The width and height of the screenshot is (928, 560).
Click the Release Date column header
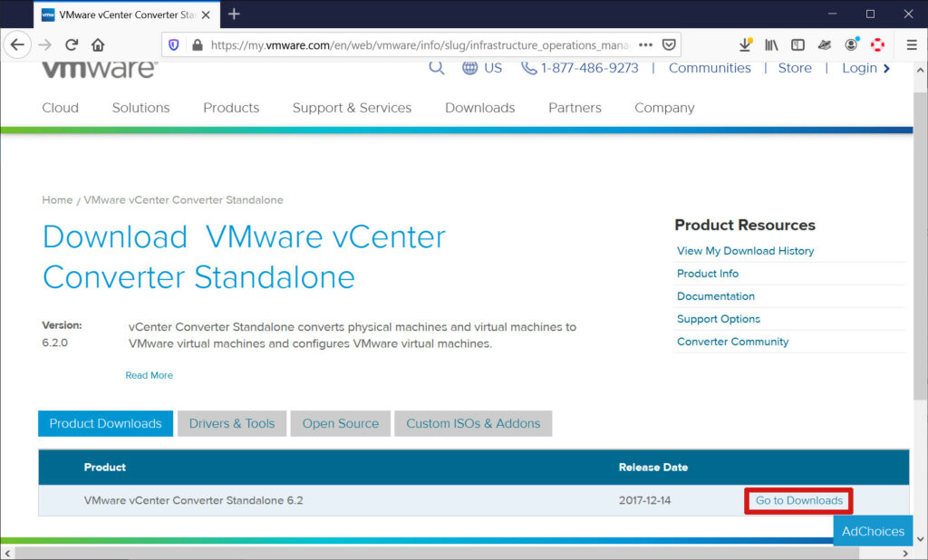pos(653,467)
